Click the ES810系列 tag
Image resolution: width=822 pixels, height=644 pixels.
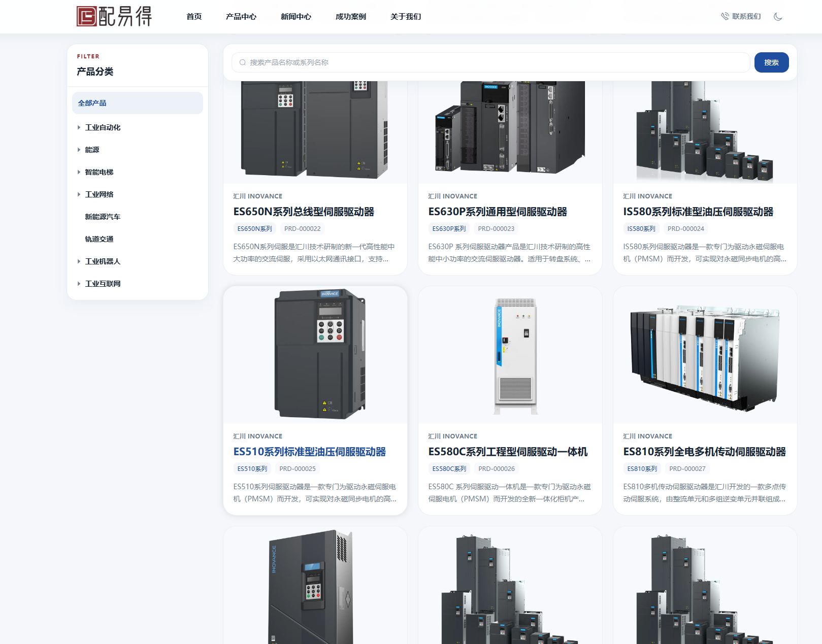642,469
